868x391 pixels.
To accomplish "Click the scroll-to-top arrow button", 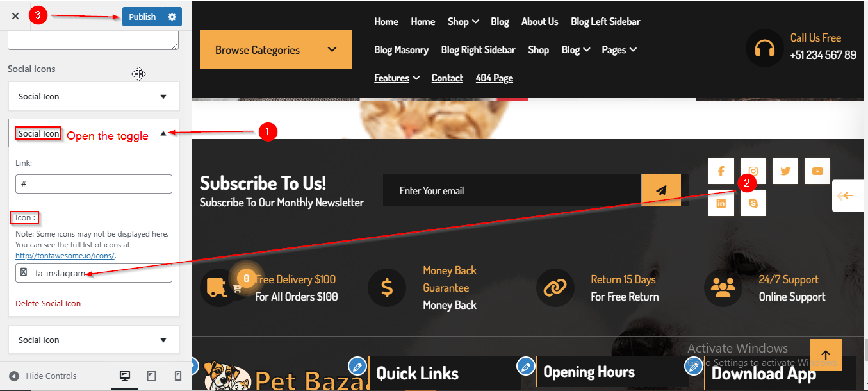I will 826,355.
